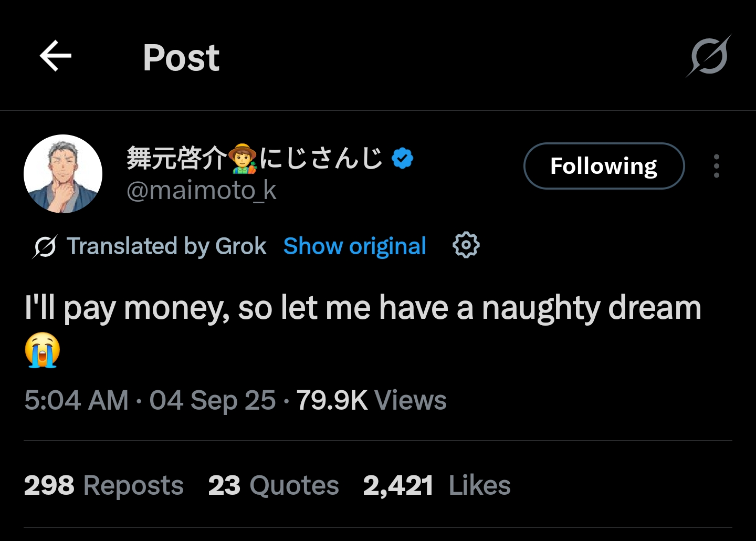Image resolution: width=756 pixels, height=541 pixels.
Task: View the 2,421 Likes list
Action: (x=437, y=485)
